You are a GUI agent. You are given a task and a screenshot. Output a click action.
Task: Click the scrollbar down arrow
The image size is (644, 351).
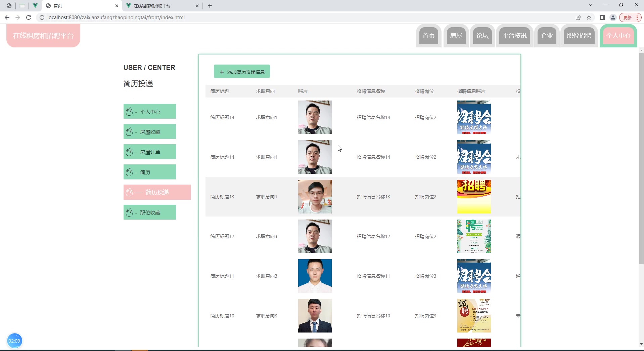click(x=641, y=344)
